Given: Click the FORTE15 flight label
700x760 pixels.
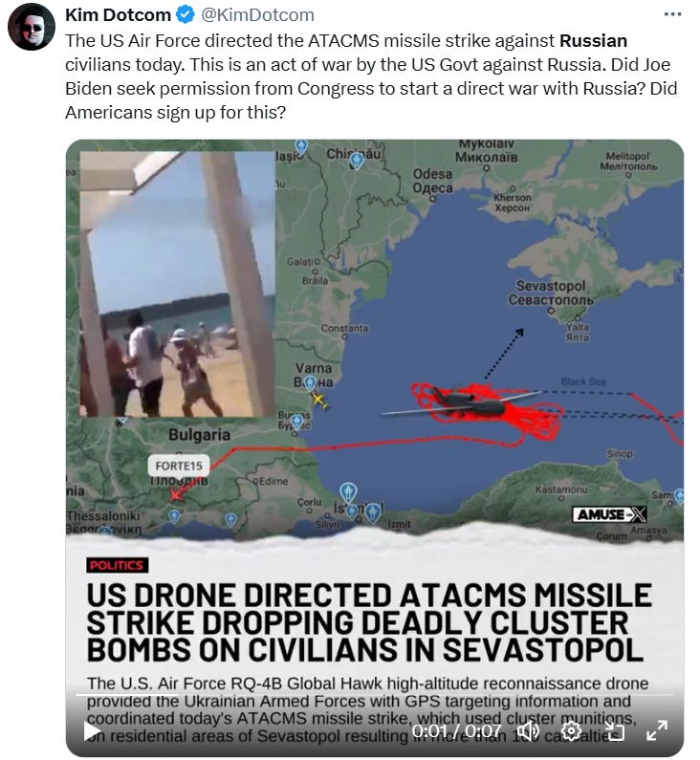Looking at the screenshot, I should [179, 466].
